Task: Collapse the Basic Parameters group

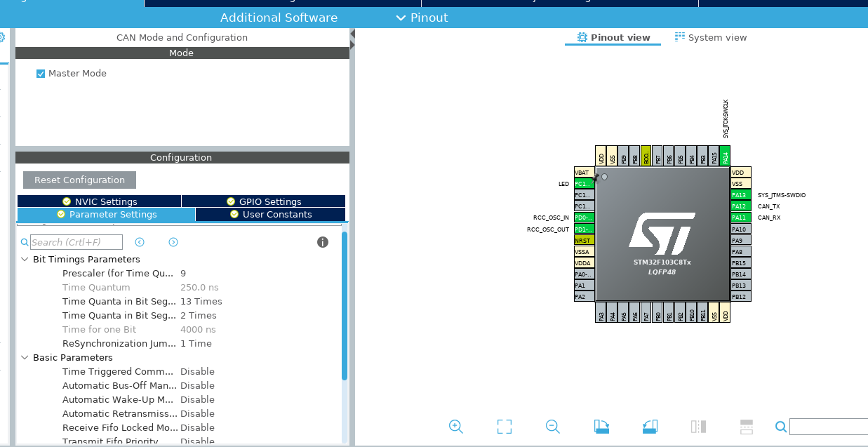Action: pos(25,358)
